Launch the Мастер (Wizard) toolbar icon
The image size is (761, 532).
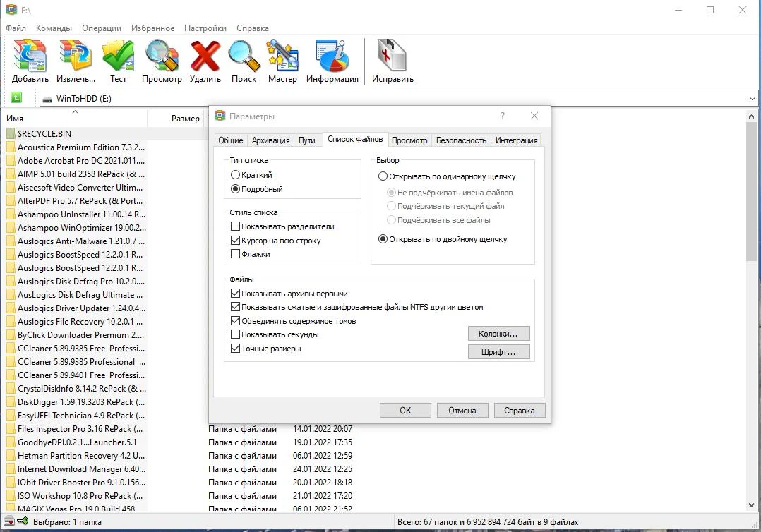click(282, 56)
